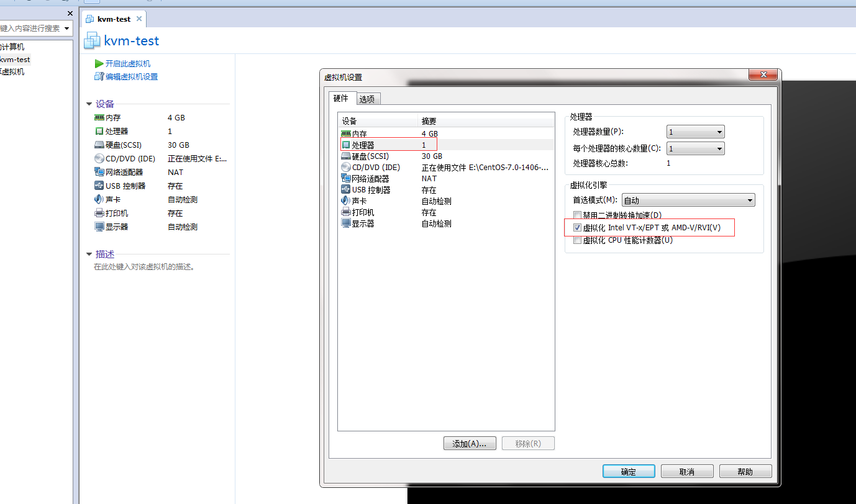Click the library search input field

(x=30, y=29)
